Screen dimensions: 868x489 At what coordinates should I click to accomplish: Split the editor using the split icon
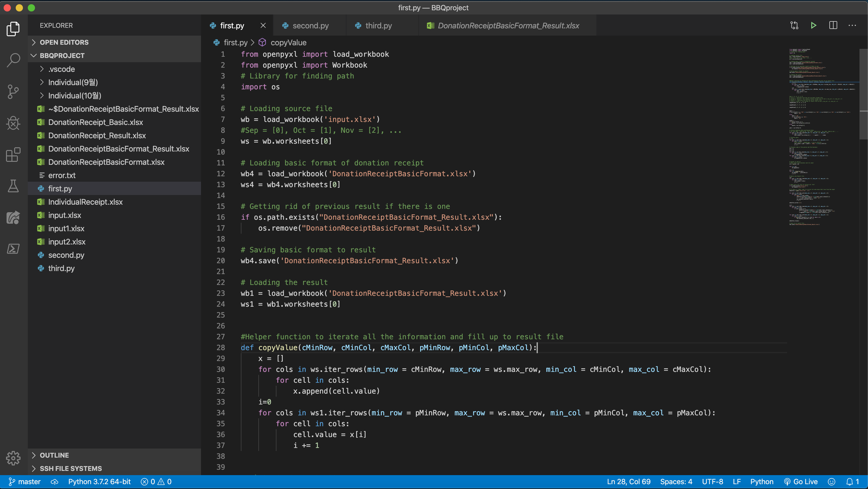pos(833,25)
